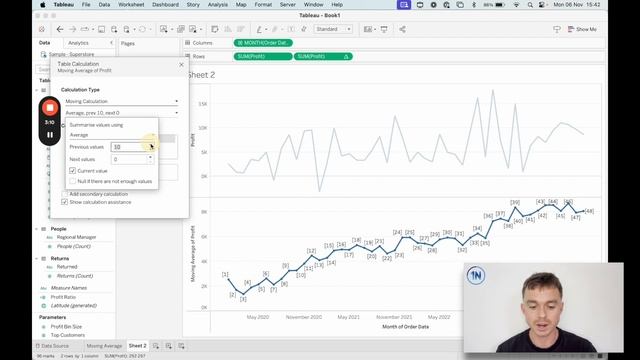The image size is (640, 360).
Task: Open the Apple menu
Action: (42, 5)
